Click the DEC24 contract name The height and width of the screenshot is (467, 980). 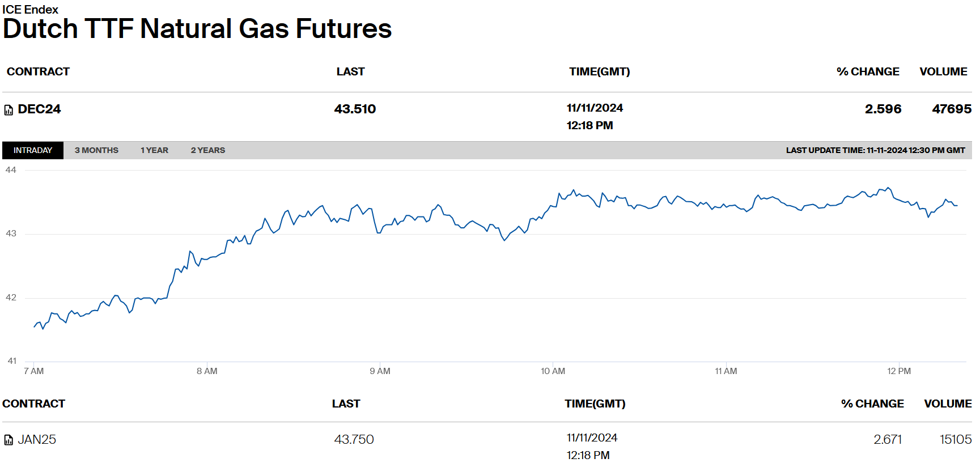(39, 109)
